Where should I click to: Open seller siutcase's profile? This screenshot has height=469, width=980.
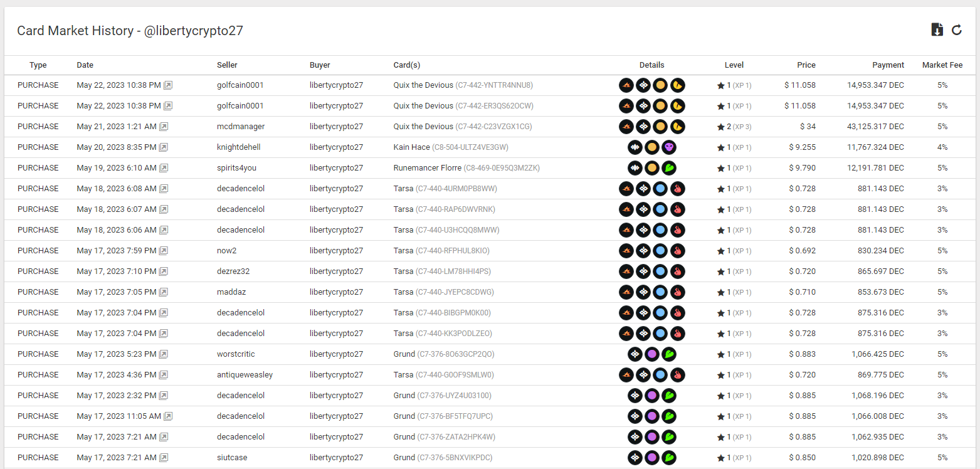(x=232, y=458)
